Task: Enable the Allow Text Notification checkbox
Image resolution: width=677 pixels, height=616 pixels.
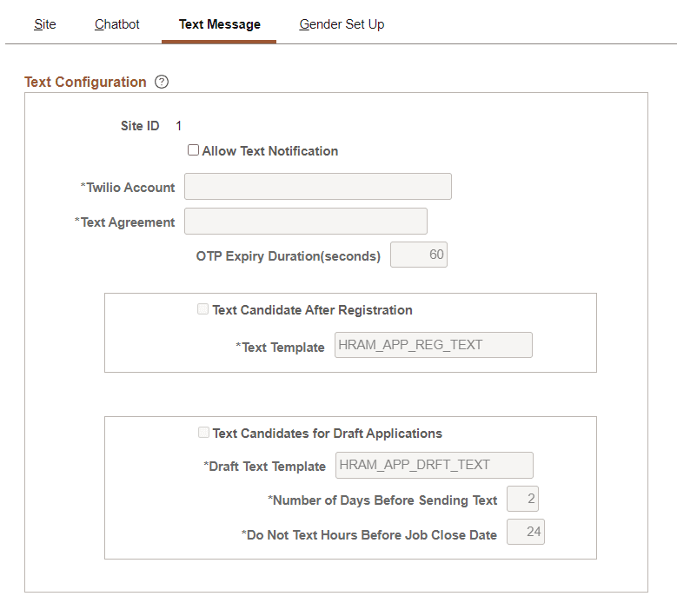Action: [193, 149]
